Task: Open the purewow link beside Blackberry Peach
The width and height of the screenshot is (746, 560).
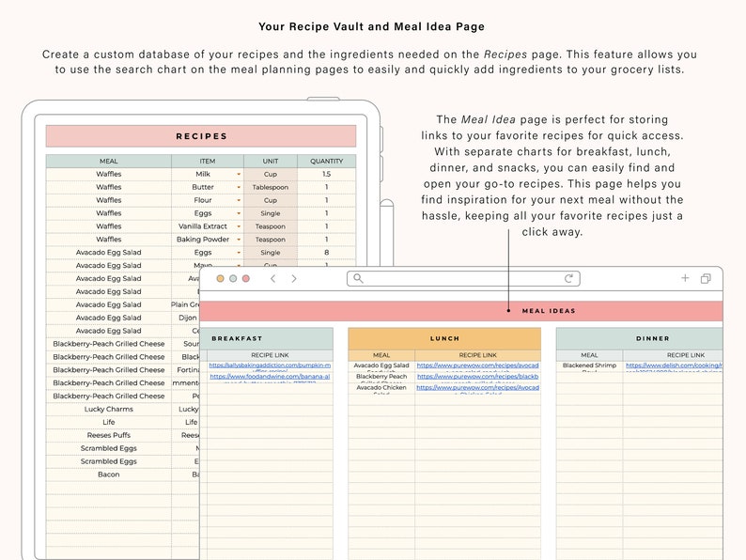Action: coord(477,377)
